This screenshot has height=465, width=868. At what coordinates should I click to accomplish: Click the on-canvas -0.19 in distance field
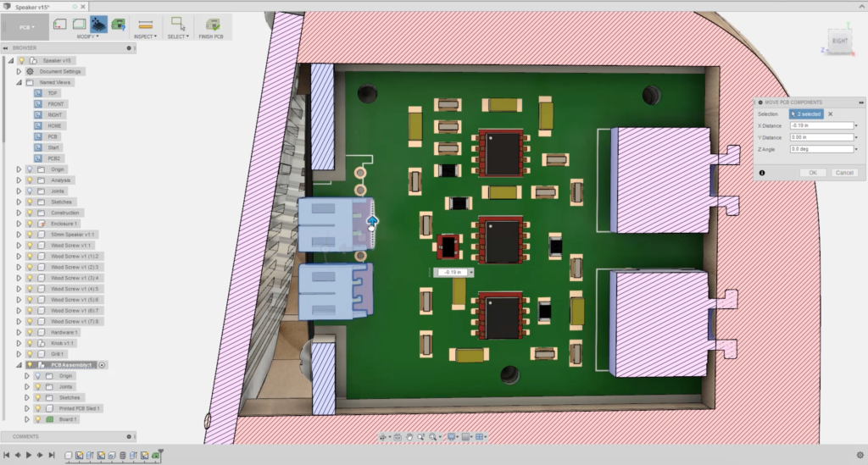(453, 273)
